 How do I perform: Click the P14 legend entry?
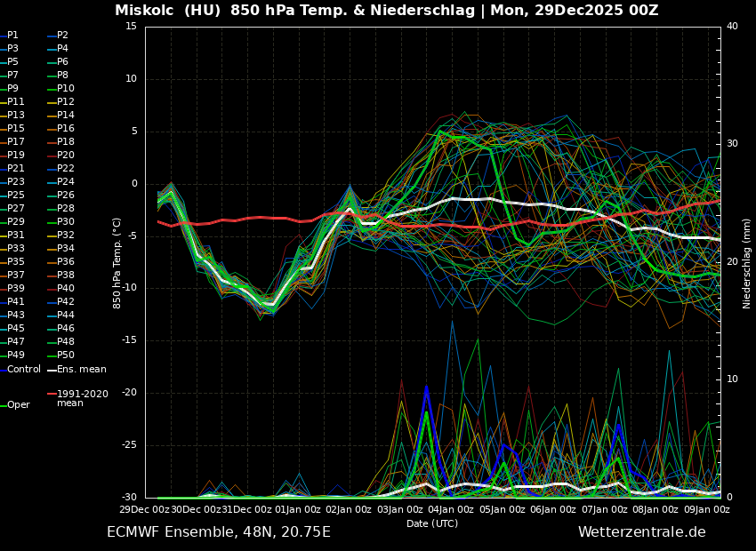(66, 116)
